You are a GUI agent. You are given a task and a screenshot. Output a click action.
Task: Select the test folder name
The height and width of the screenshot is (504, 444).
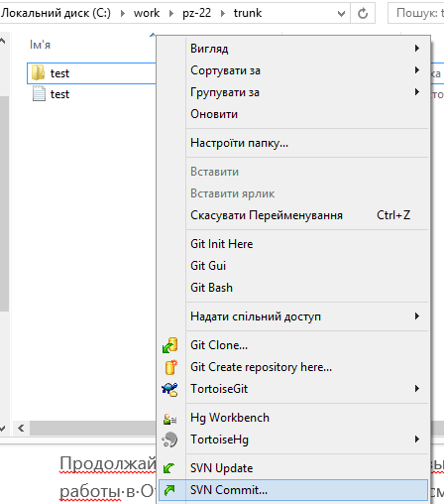pyautogui.click(x=59, y=73)
